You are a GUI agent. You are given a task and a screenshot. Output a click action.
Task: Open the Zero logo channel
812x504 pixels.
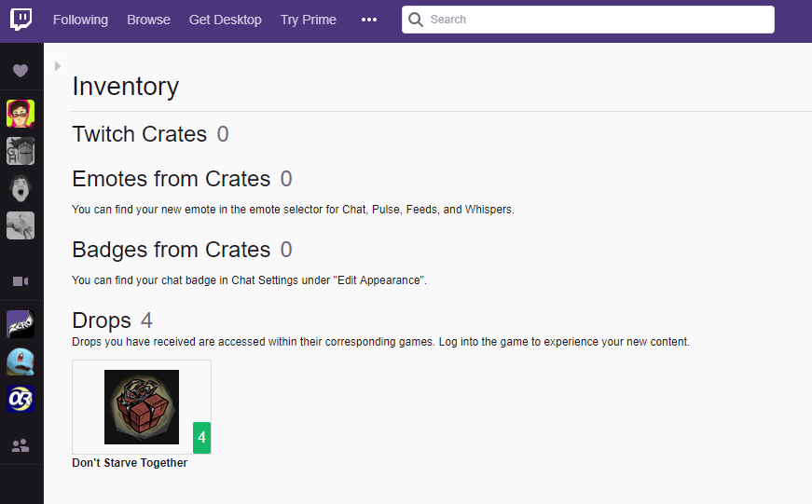[x=21, y=324]
